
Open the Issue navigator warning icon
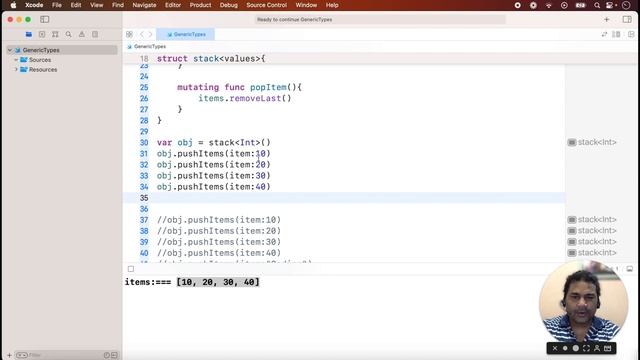click(x=82, y=34)
